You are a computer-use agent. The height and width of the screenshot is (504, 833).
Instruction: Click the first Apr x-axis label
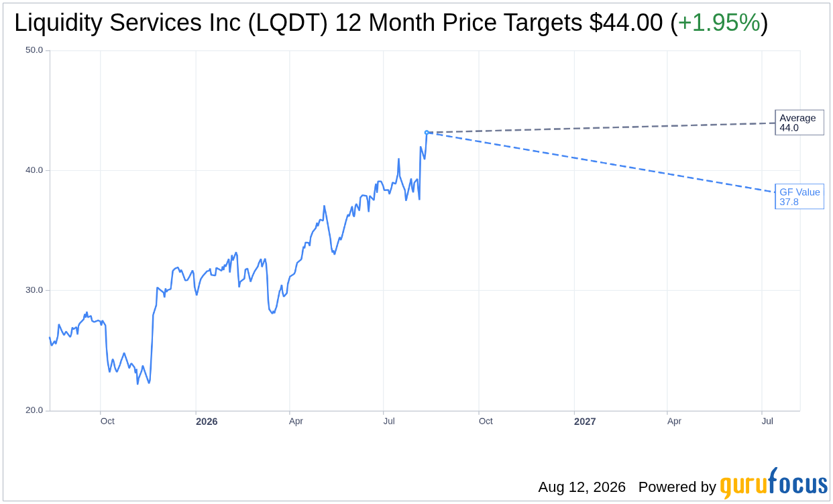point(296,421)
